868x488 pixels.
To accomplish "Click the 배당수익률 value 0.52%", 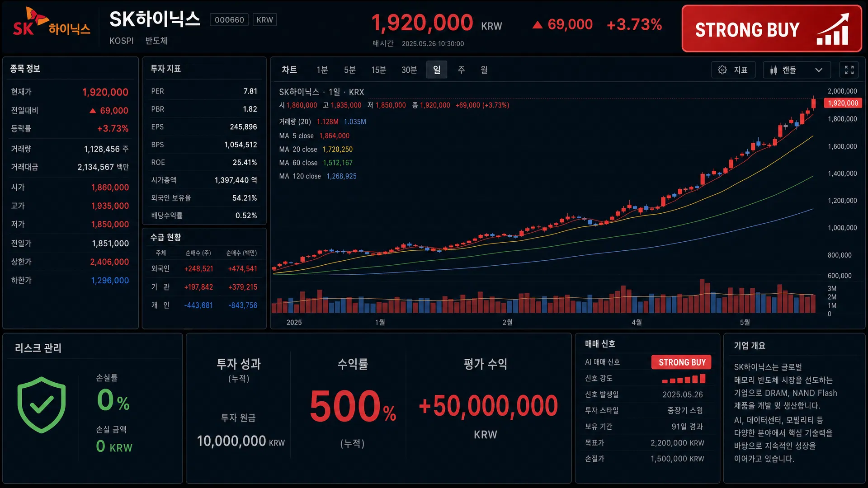I will tap(246, 216).
